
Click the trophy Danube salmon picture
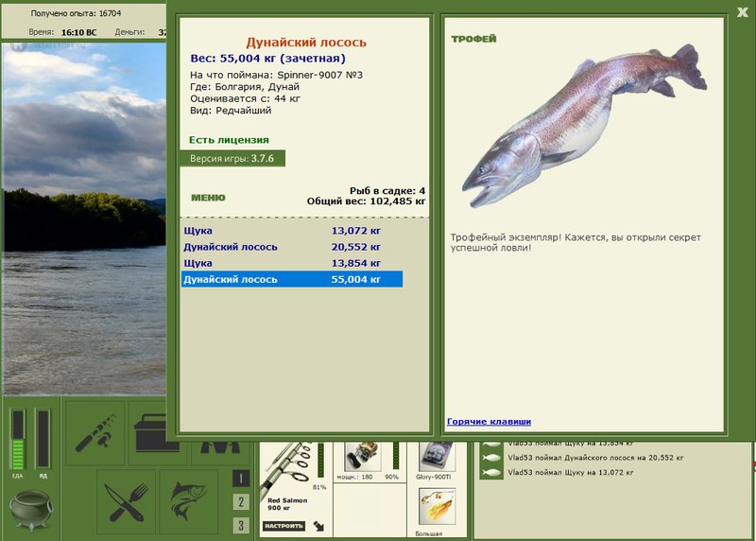[584, 126]
